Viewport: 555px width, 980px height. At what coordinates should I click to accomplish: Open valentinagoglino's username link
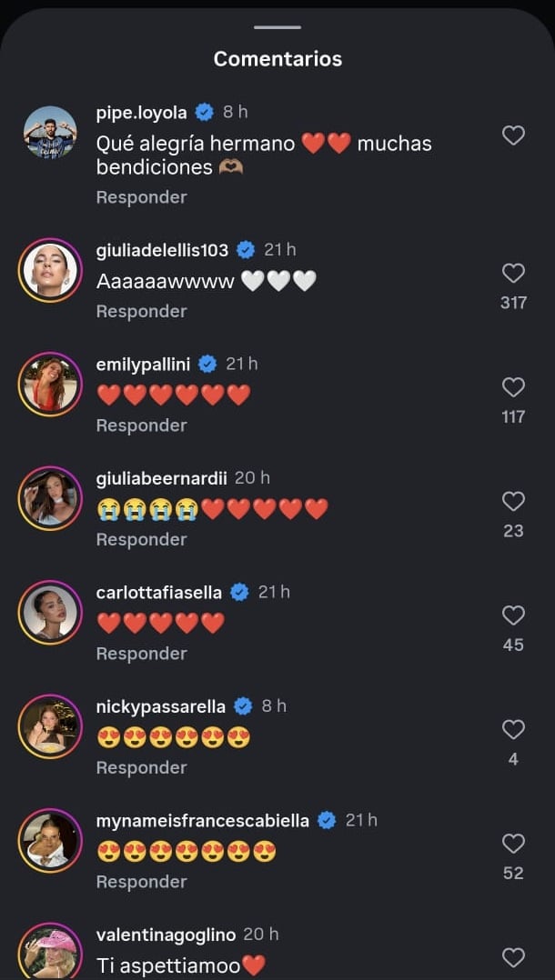[x=166, y=935]
